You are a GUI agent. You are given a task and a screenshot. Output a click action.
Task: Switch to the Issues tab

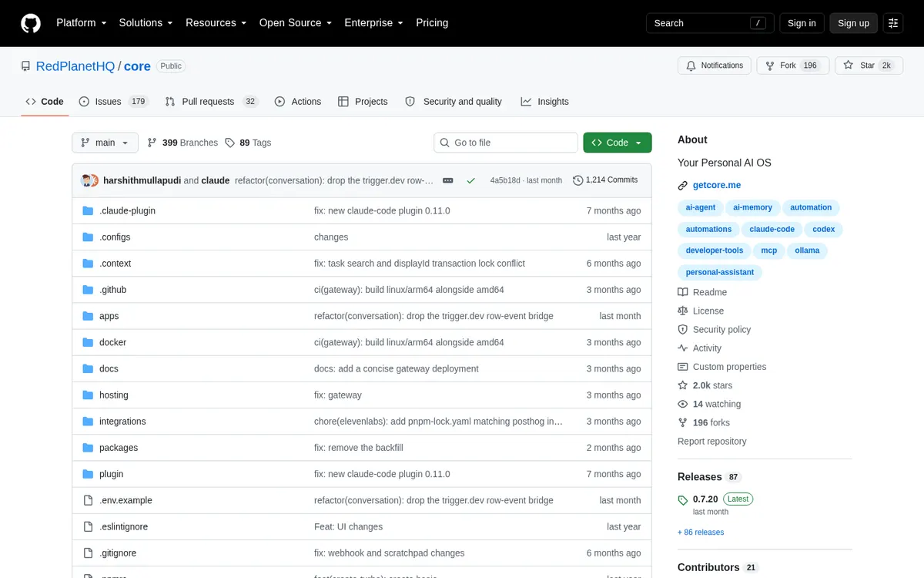coord(113,102)
